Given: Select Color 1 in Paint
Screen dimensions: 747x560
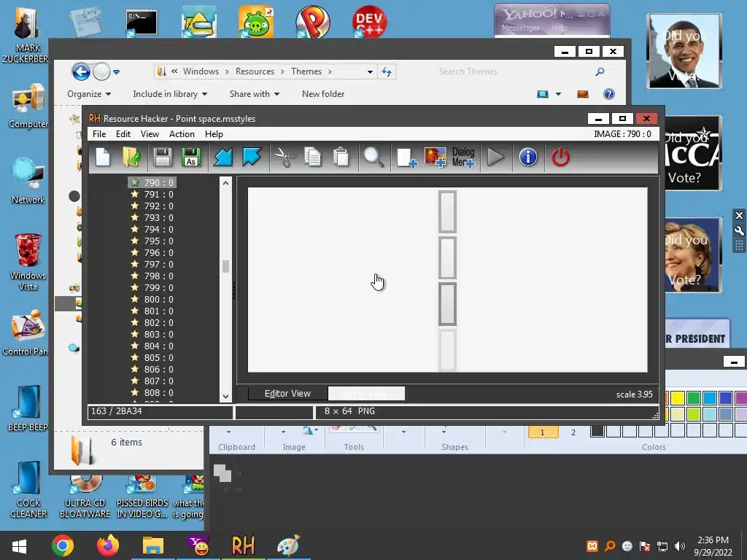Looking at the screenshot, I should [x=542, y=432].
